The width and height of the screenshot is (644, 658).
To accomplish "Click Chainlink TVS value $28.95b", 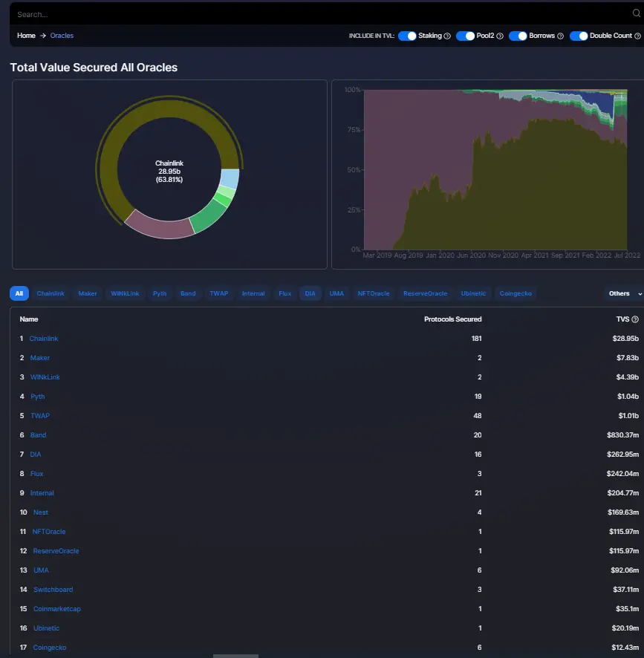I will (625, 339).
